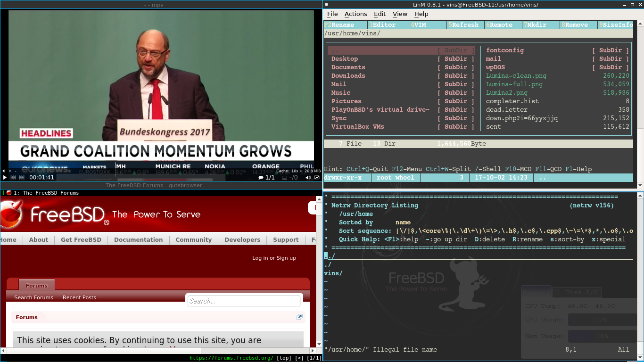Click the mpv audio track speech-bubble icon
Viewport: 644px width, 362px height.
click(x=261, y=178)
